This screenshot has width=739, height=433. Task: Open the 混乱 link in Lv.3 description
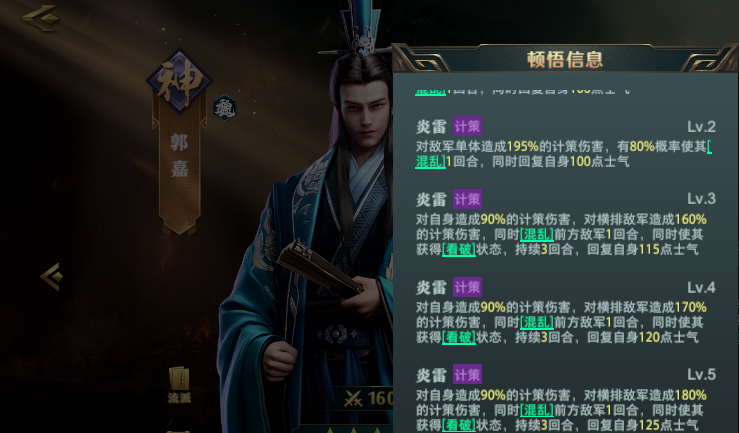pos(537,234)
